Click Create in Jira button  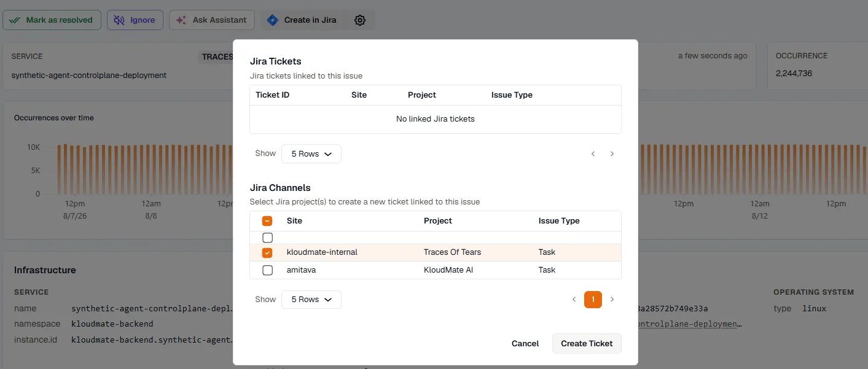point(302,20)
